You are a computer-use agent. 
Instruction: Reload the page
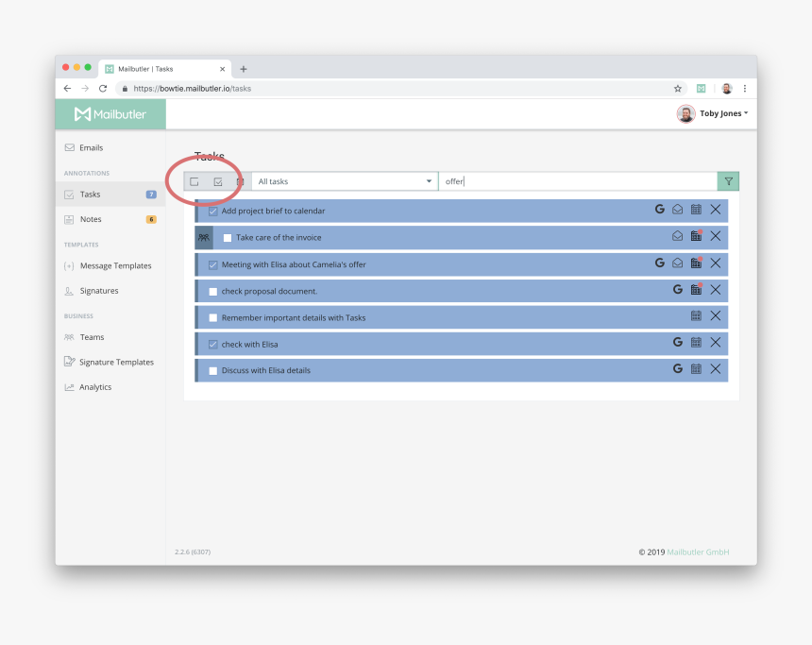click(x=103, y=89)
